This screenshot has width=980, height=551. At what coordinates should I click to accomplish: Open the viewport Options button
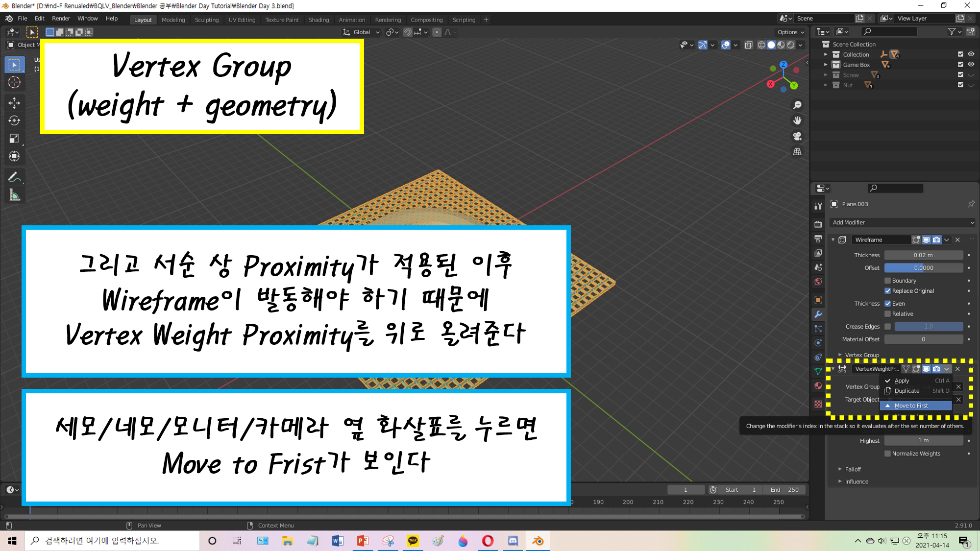click(x=790, y=32)
